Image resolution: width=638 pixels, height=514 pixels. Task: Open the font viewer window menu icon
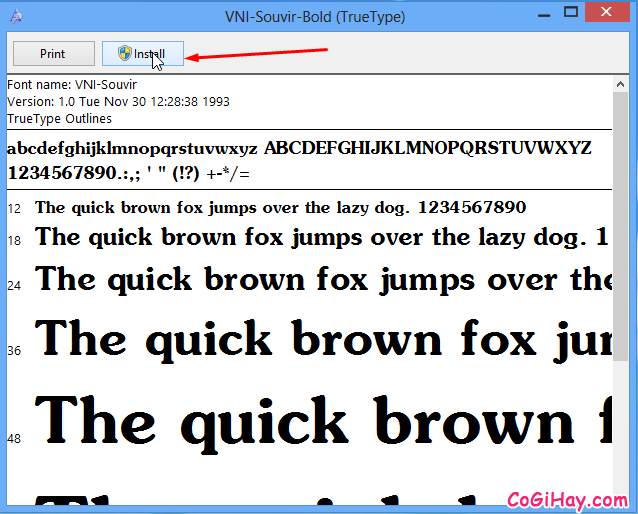[x=17, y=16]
